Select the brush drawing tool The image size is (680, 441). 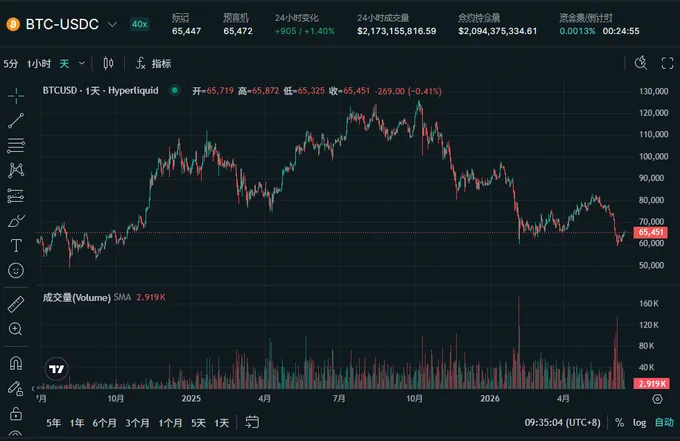(16, 221)
